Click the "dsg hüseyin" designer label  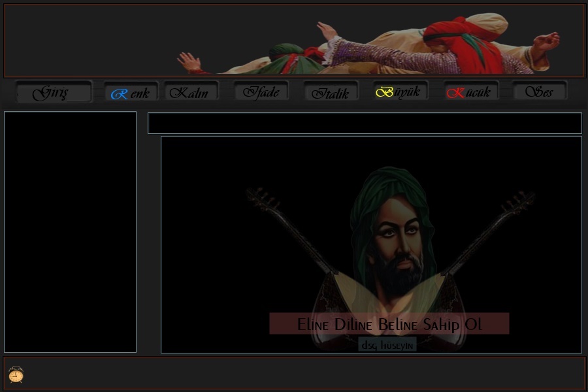387,344
